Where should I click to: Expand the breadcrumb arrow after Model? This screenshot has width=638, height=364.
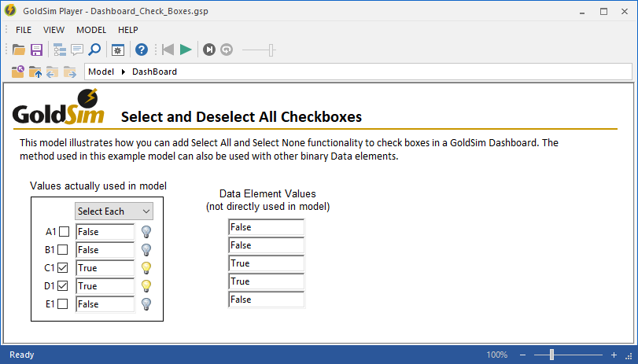[x=124, y=72]
